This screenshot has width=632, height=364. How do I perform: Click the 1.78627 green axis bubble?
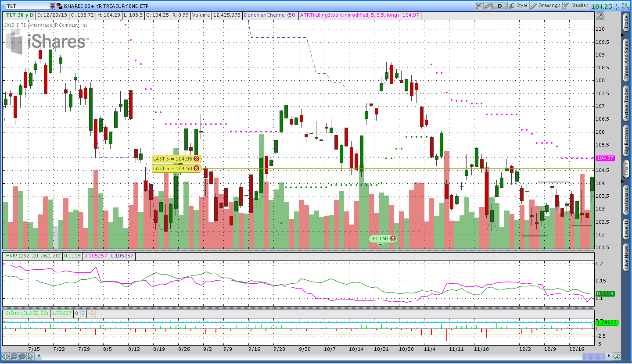(x=607, y=322)
